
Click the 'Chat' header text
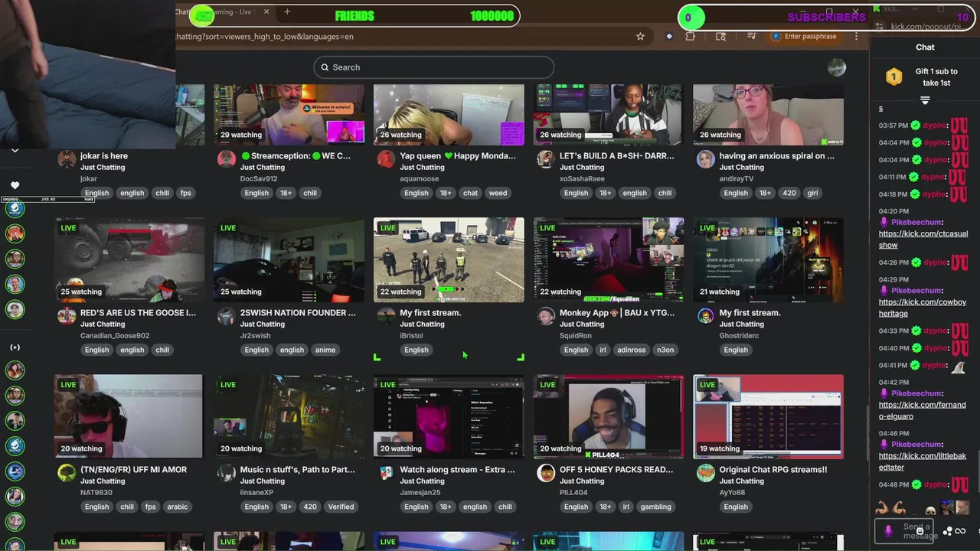(925, 47)
